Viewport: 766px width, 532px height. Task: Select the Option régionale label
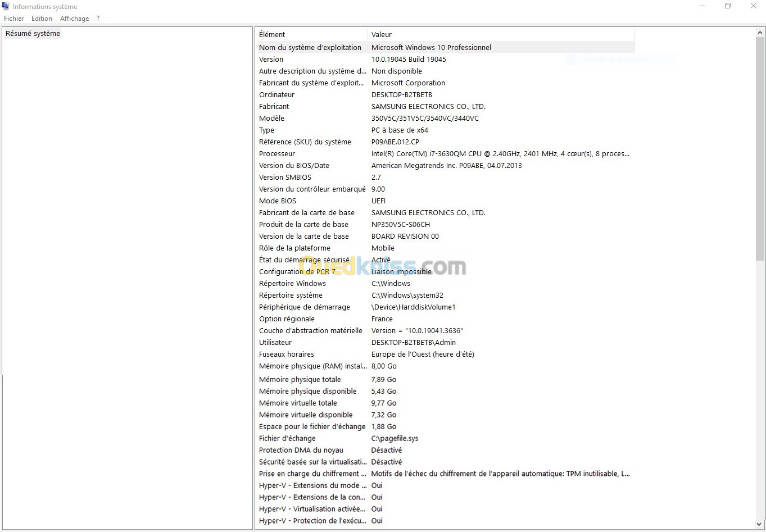[287, 319]
